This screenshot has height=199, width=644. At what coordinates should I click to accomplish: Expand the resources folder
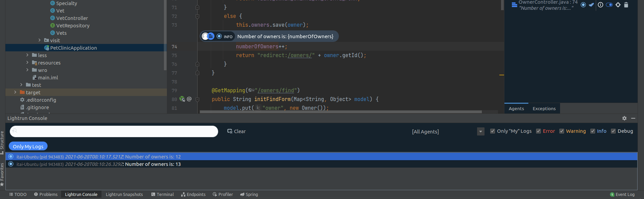27,63
